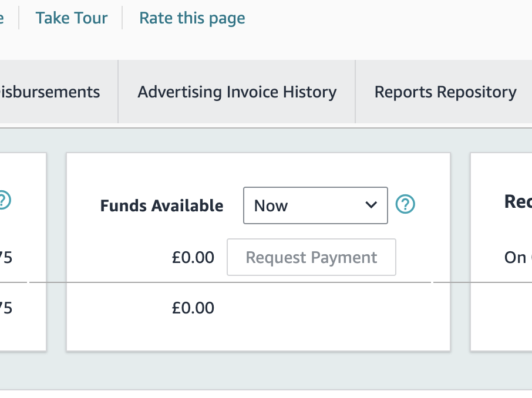Image resolution: width=532 pixels, height=398 pixels.
Task: Click the lower £0.00 total below the divider
Action: (x=193, y=308)
